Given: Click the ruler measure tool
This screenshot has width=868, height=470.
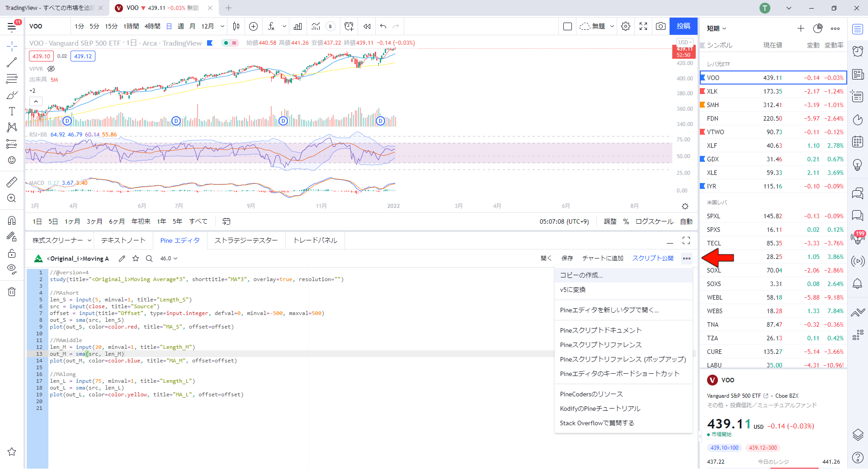Looking at the screenshot, I should point(12,182).
